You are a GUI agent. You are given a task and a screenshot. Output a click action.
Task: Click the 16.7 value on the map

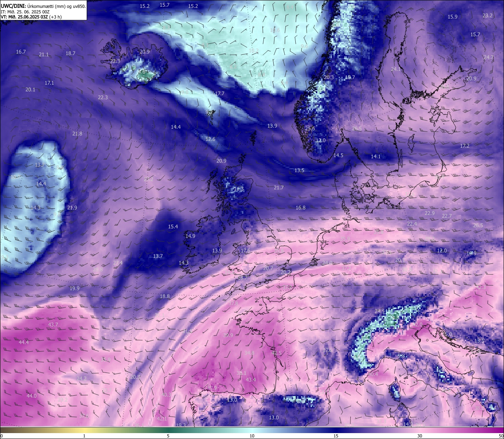click(x=21, y=52)
